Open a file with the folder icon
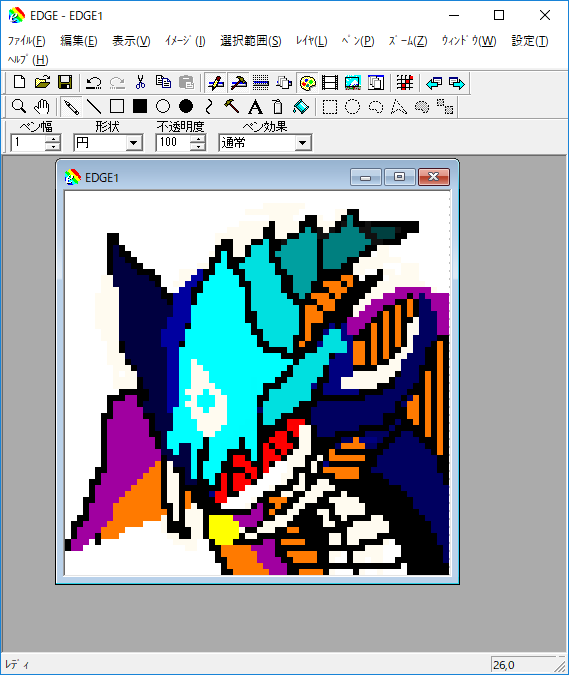This screenshot has height=675, width=569. tap(42, 82)
